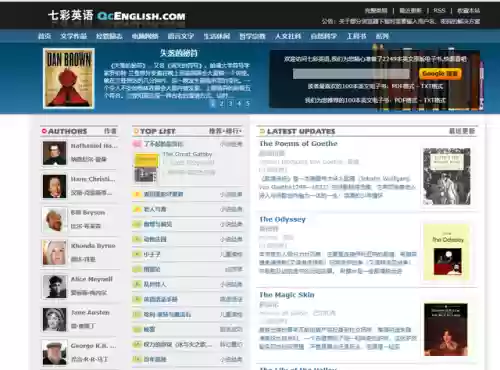
Task: Click rank badge beside 老人与海
Action: [137, 209]
